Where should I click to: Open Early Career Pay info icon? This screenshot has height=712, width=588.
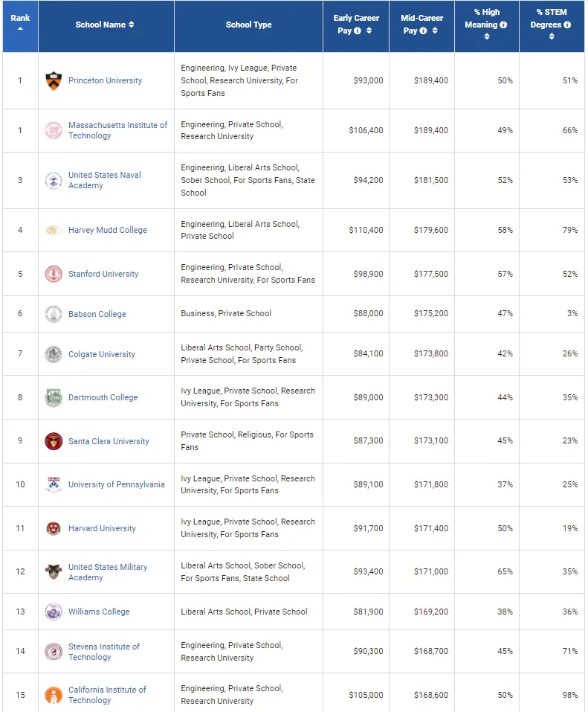pyautogui.click(x=358, y=31)
